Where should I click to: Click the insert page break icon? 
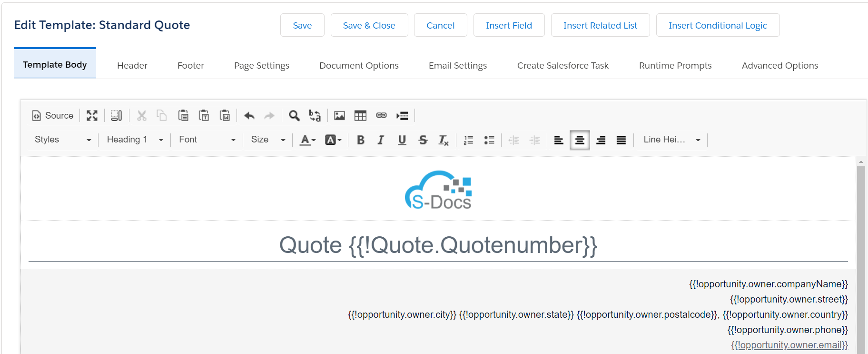click(x=402, y=116)
